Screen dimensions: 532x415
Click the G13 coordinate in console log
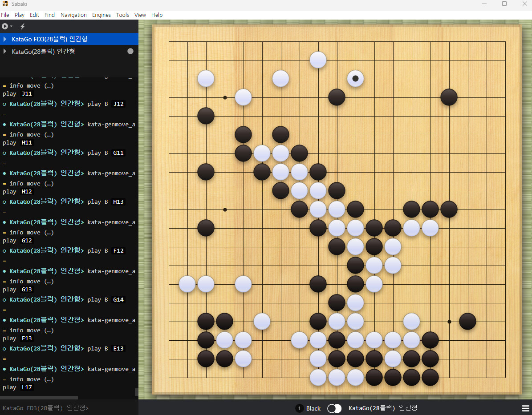coord(27,289)
